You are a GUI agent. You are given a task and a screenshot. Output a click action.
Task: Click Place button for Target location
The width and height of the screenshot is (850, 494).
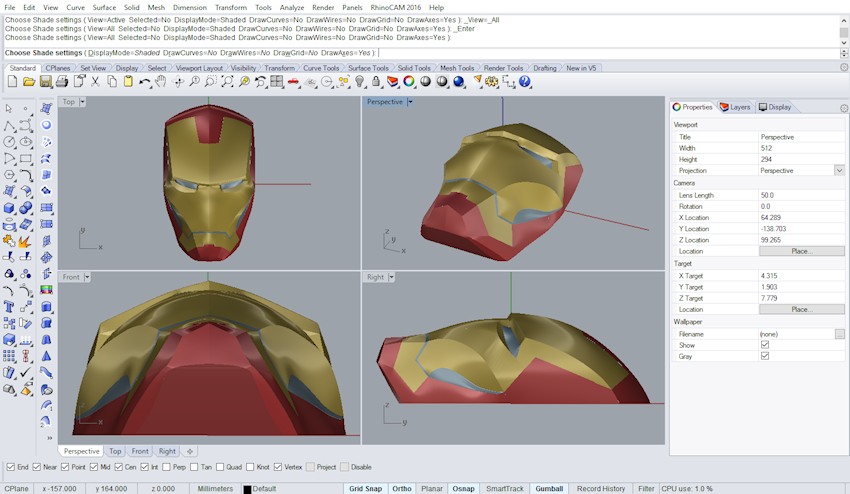802,309
